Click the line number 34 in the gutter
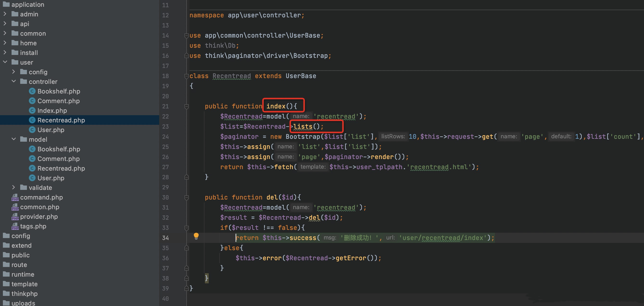This screenshot has height=306, width=644. coord(165,238)
